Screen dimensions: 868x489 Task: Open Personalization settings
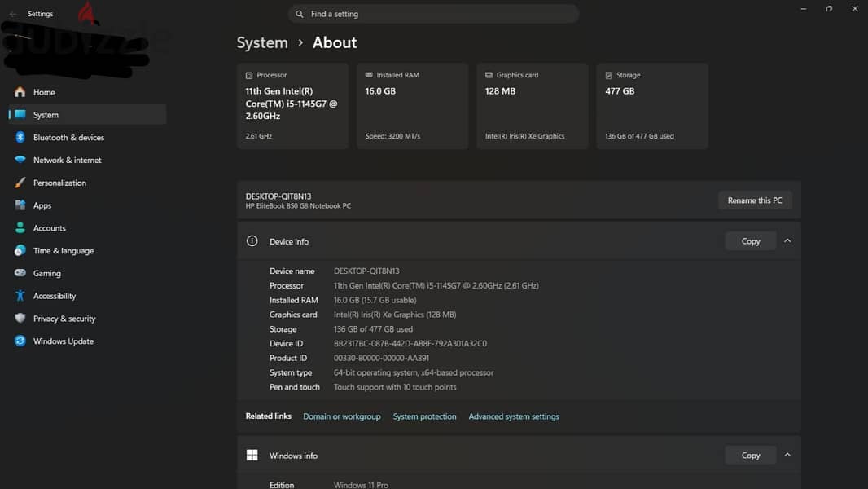(x=87, y=183)
